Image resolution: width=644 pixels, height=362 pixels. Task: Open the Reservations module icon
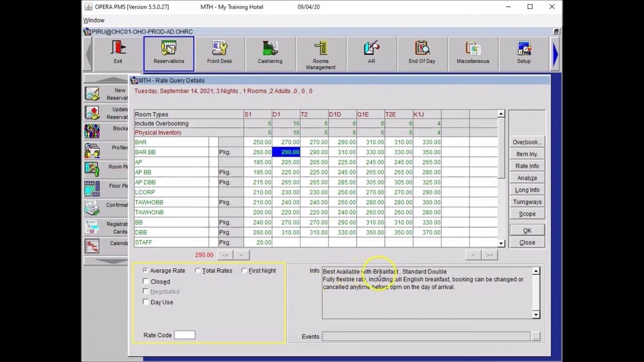point(169,53)
